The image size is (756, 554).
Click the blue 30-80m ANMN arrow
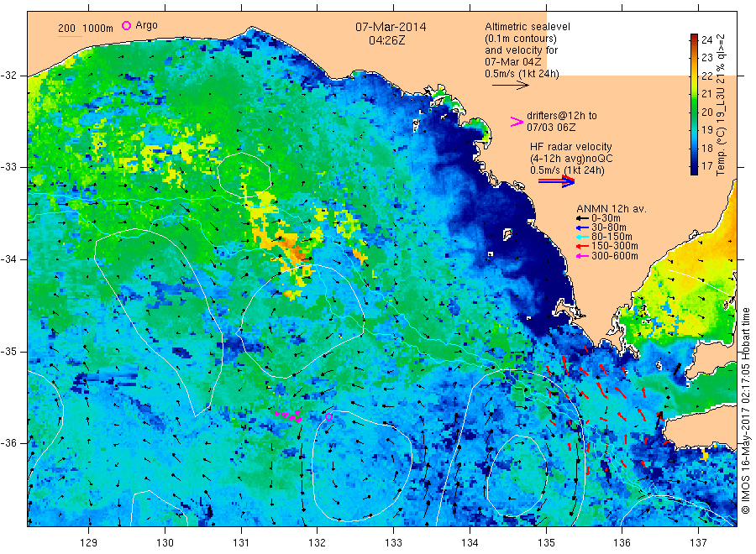582,227
